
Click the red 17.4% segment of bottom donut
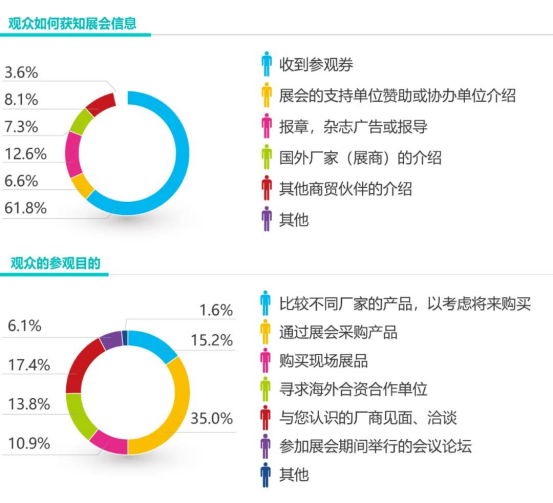(x=79, y=363)
